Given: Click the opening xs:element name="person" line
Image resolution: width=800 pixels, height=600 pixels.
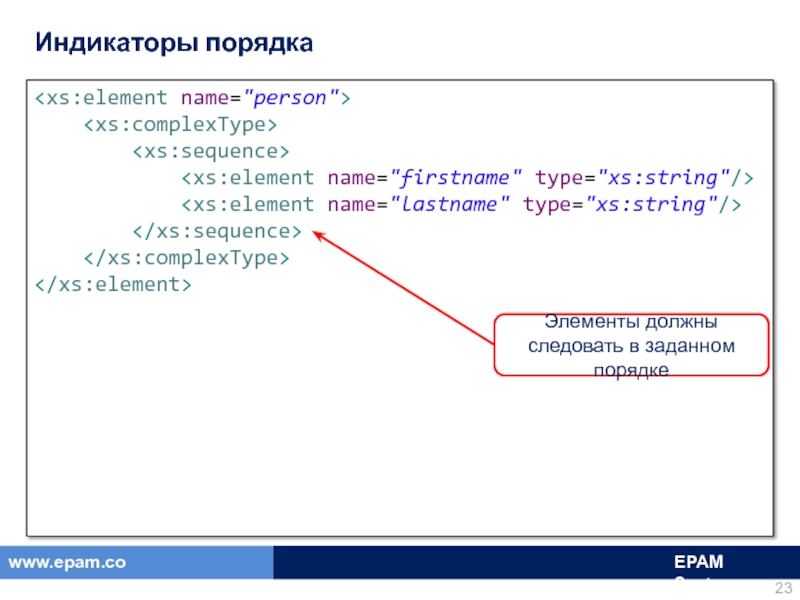Looking at the screenshot, I should [x=192, y=97].
